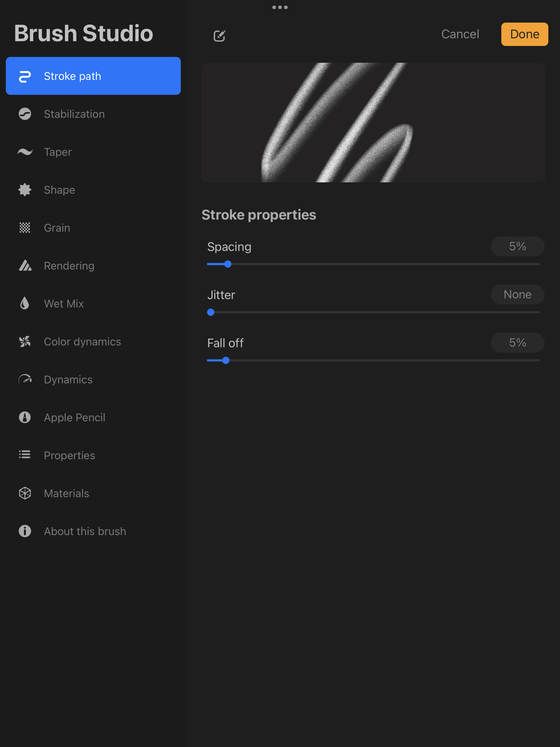The height and width of the screenshot is (747, 560).
Task: Click the Taper wave icon
Action: pos(25,152)
